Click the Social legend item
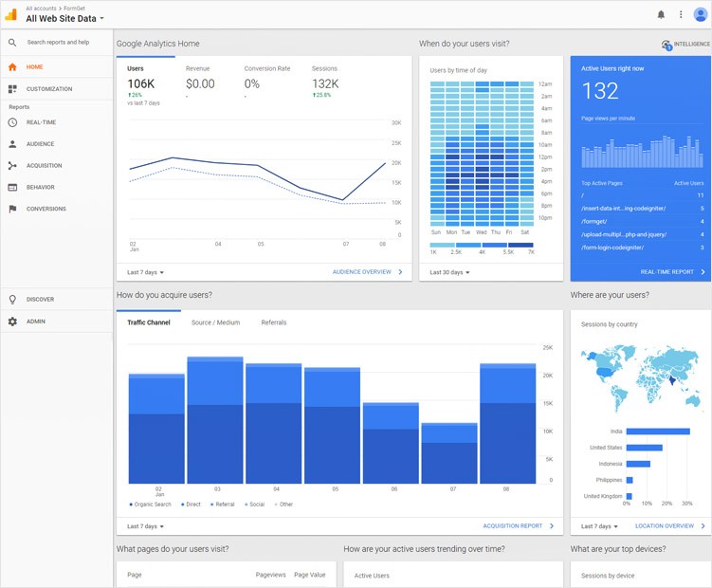This screenshot has width=712, height=588. (x=255, y=505)
